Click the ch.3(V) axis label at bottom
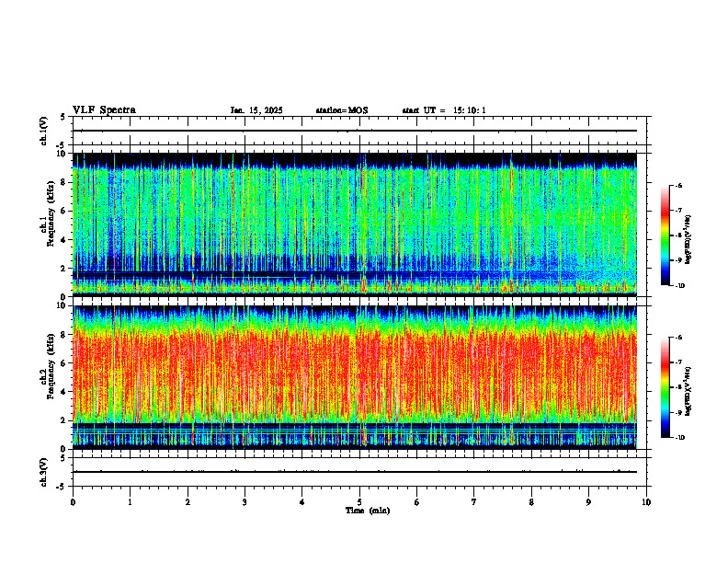This screenshot has height=563, width=728. 44,472
